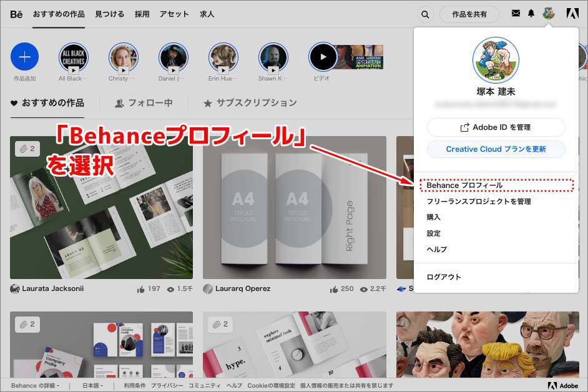The height and width of the screenshot is (392, 588).
Task: Click the user avatar in header
Action: tap(548, 14)
